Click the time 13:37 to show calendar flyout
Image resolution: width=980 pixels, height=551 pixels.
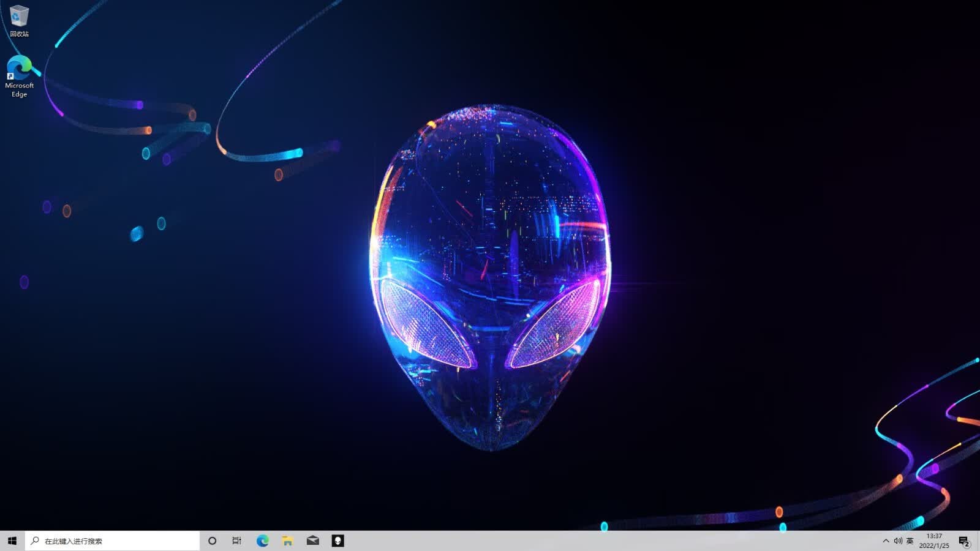[933, 536]
